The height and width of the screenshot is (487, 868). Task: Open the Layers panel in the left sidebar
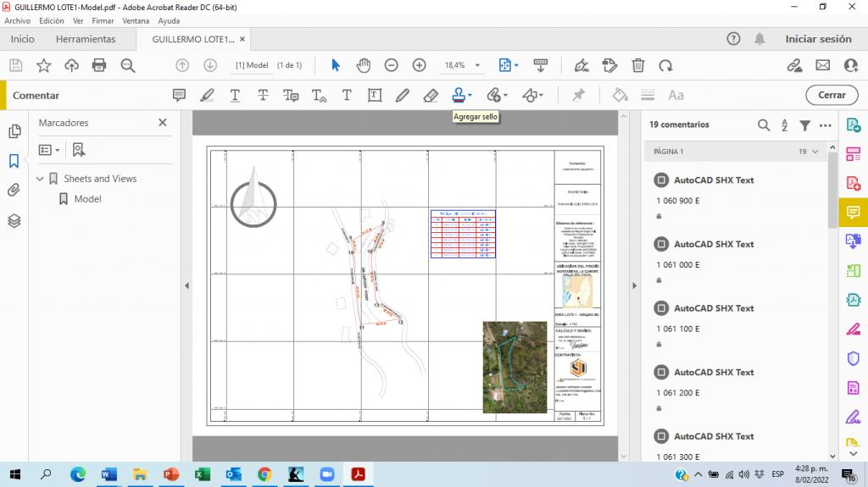point(14,221)
